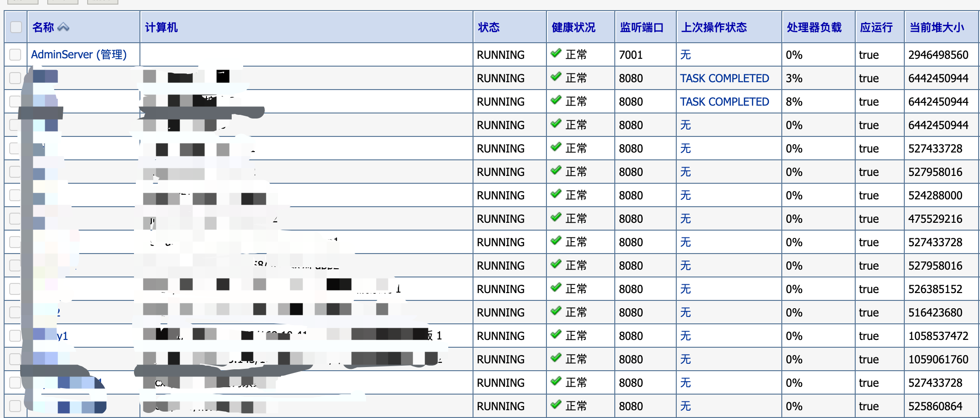Select the checkbox for the 1058537472 heap row

15,336
